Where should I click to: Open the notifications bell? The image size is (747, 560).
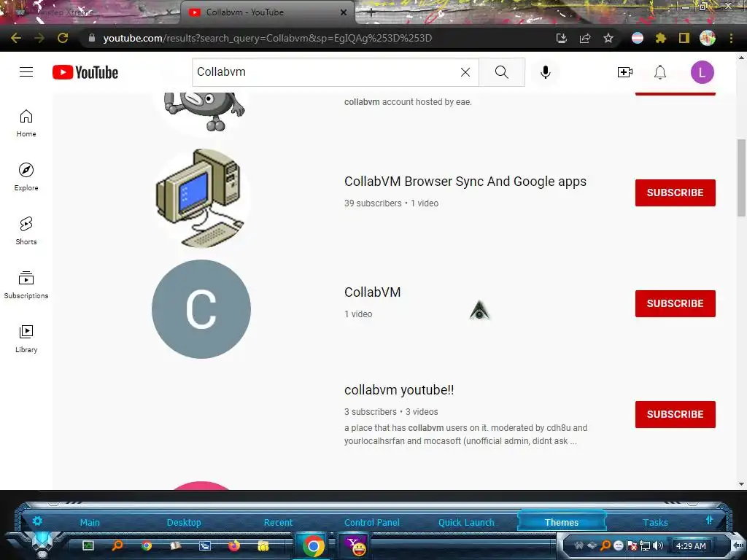659,72
